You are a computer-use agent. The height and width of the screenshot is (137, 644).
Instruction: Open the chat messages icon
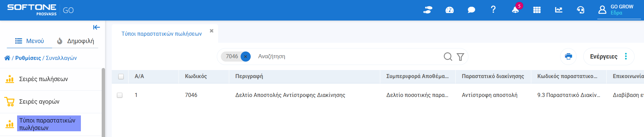tap(471, 10)
